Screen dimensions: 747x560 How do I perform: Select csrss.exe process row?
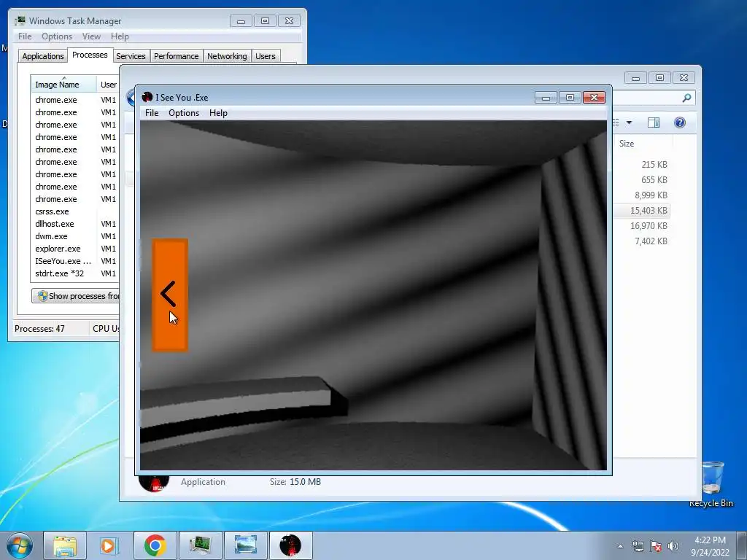click(75, 211)
